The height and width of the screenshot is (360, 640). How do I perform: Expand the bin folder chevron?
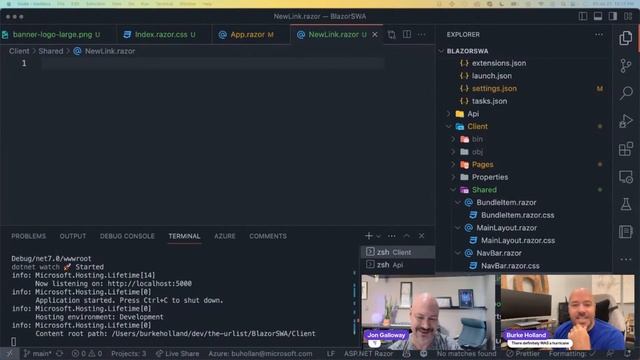[x=453, y=139]
